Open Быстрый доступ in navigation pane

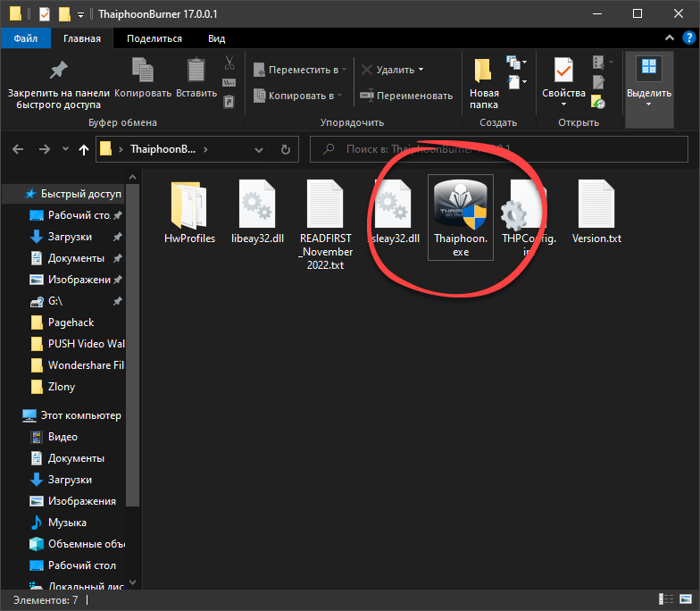pos(80,194)
